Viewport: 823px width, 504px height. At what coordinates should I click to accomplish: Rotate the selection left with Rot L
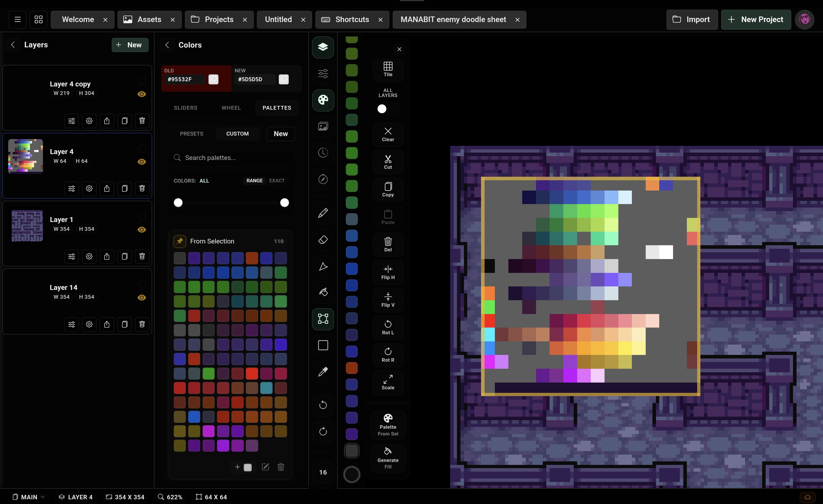click(x=388, y=327)
